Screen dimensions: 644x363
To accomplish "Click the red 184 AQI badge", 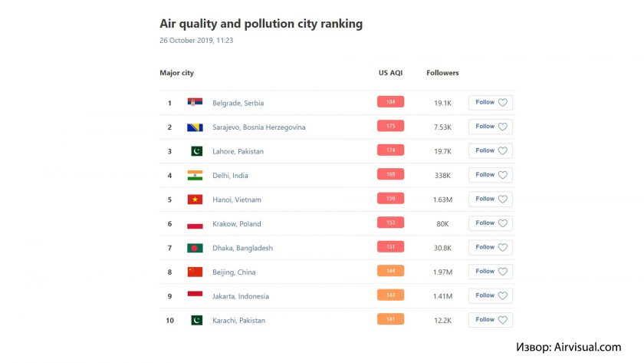I will point(390,101).
